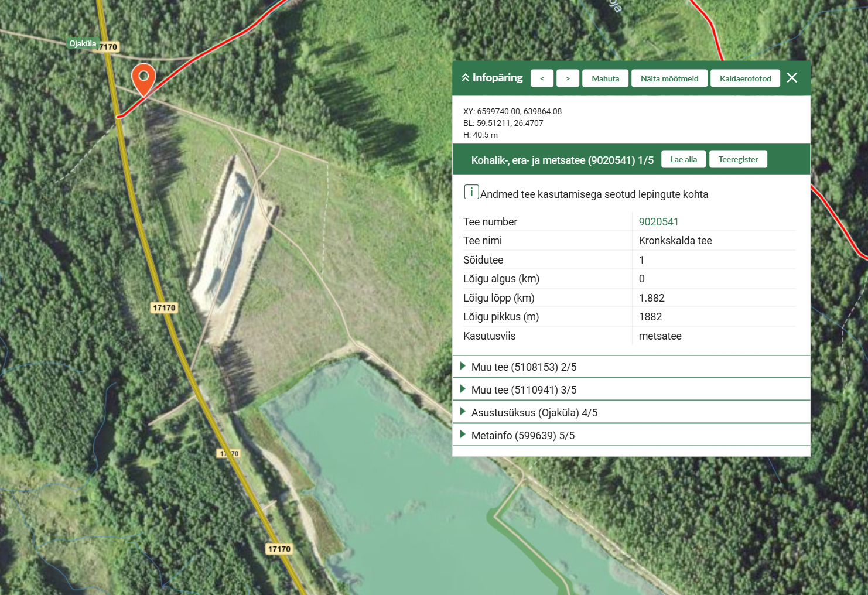Expand Muu tee (5110941) 3/5 section
Screen dimensions: 868x595
(x=524, y=390)
